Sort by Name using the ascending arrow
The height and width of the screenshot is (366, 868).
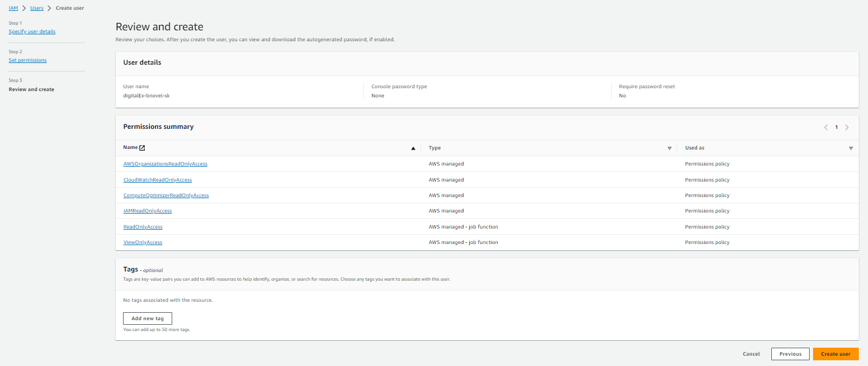coord(413,148)
